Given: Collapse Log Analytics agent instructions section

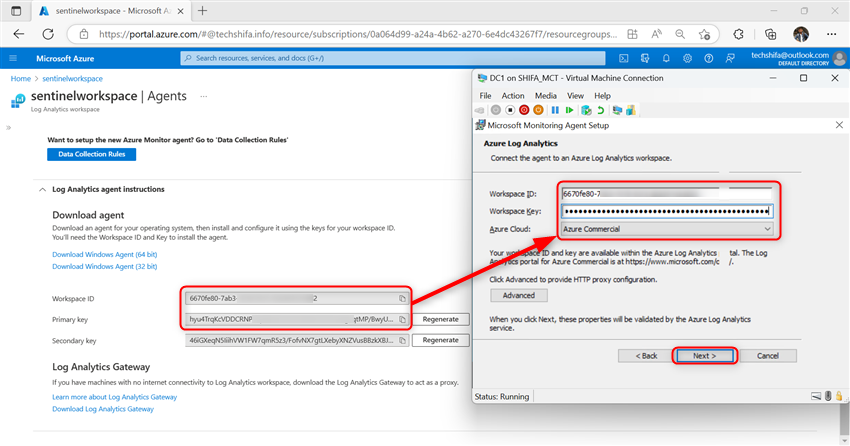Looking at the screenshot, I should click(42, 190).
